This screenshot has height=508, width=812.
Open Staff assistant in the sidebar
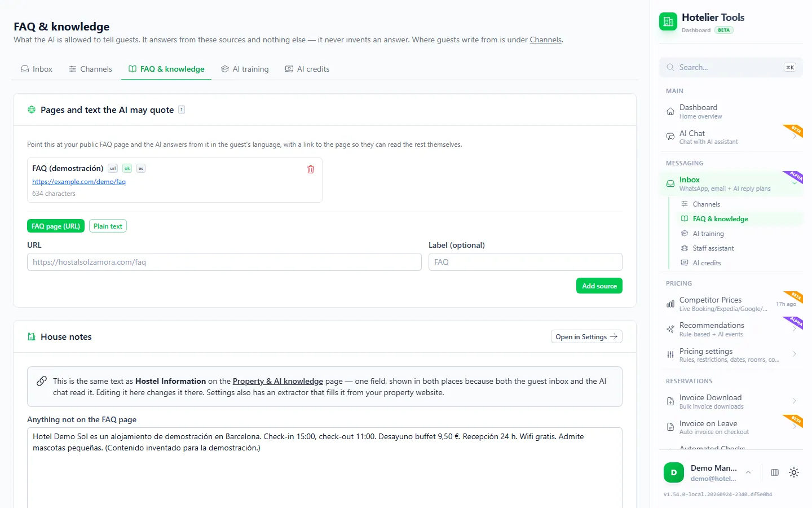coord(740,248)
